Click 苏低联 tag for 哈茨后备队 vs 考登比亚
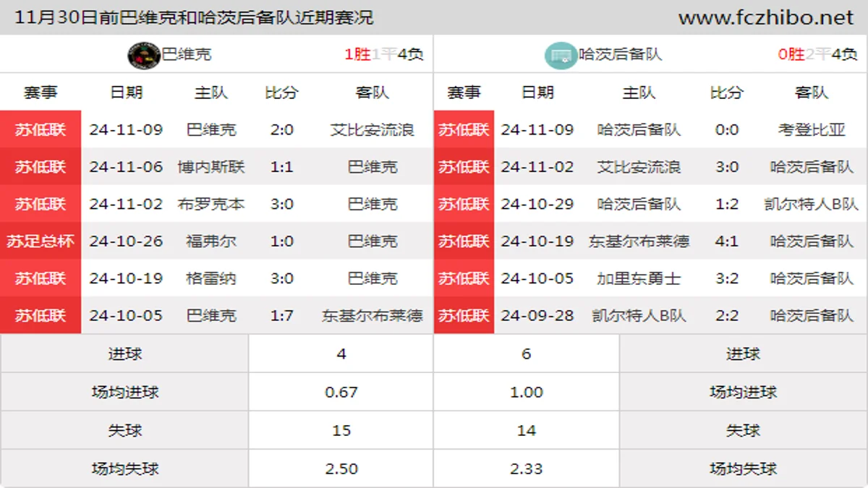This screenshot has width=868, height=488. pos(464,129)
